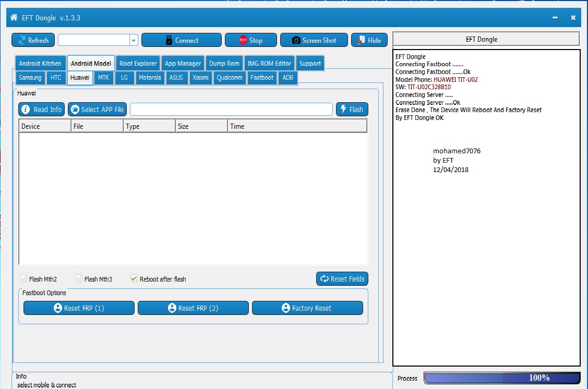Select the Motorola brand tab
The height and width of the screenshot is (389, 588).
coord(150,78)
